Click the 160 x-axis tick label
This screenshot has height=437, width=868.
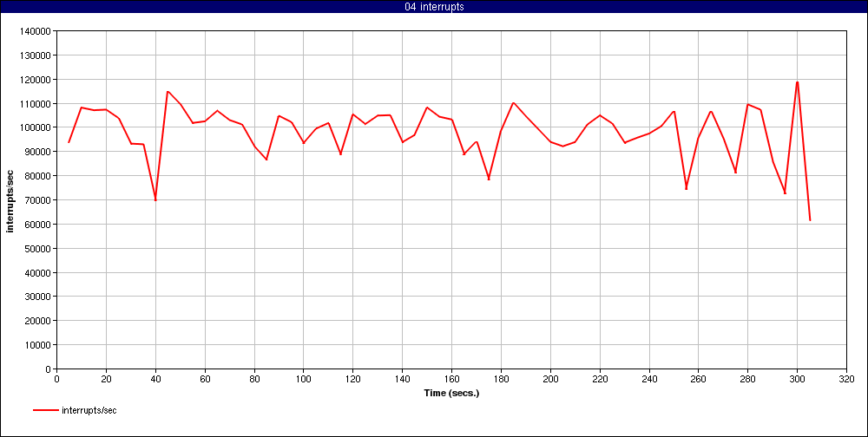[x=451, y=380]
